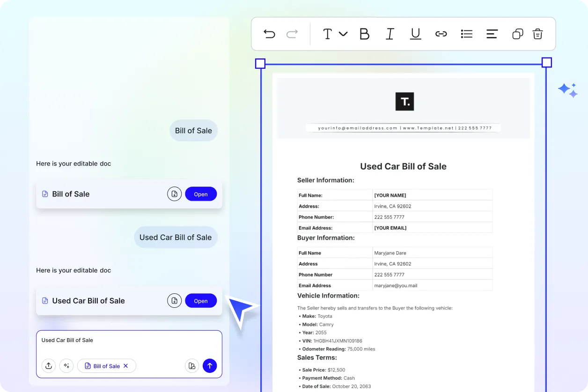Click the 'Seller Information:' heading
Screen dimensions: 588x392
point(326,180)
